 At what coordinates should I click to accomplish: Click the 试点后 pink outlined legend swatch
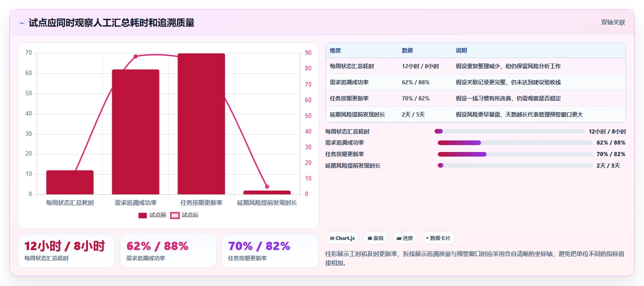(175, 215)
